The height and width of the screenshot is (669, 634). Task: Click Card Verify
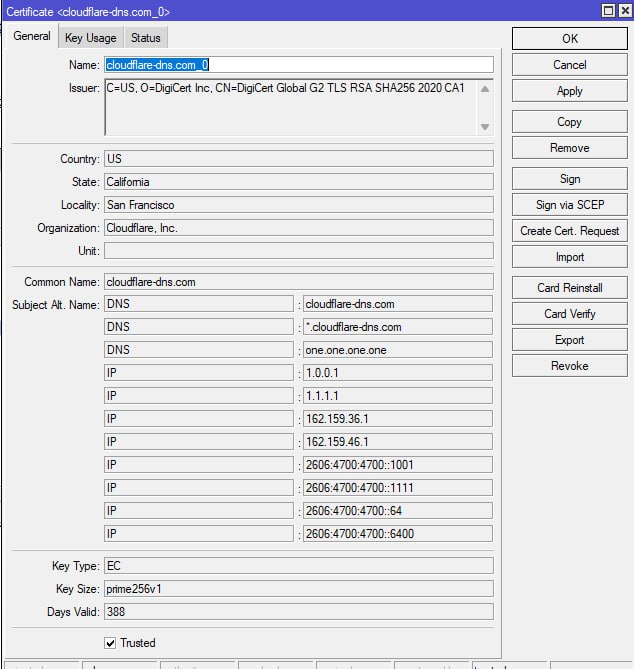coord(570,314)
